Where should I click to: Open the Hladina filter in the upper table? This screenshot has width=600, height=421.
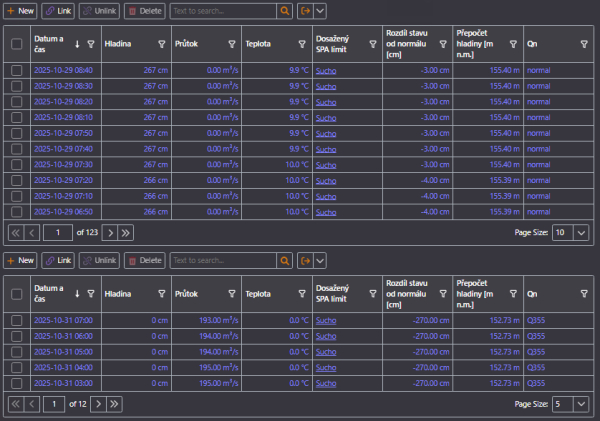(162, 44)
